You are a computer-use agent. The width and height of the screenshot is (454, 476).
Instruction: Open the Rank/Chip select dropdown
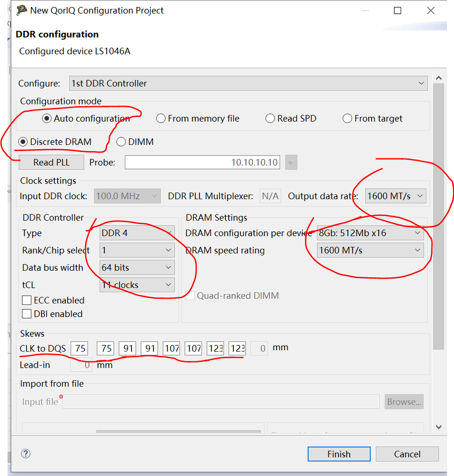(137, 250)
